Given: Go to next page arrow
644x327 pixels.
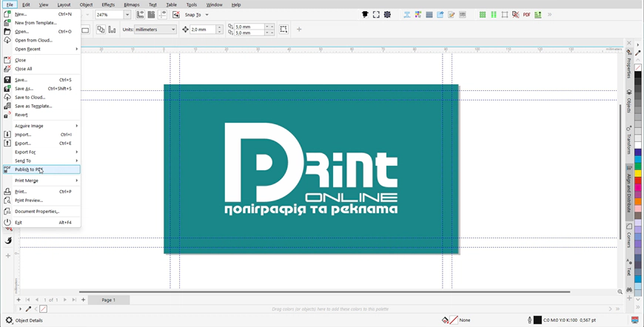Looking at the screenshot, I should [65, 300].
